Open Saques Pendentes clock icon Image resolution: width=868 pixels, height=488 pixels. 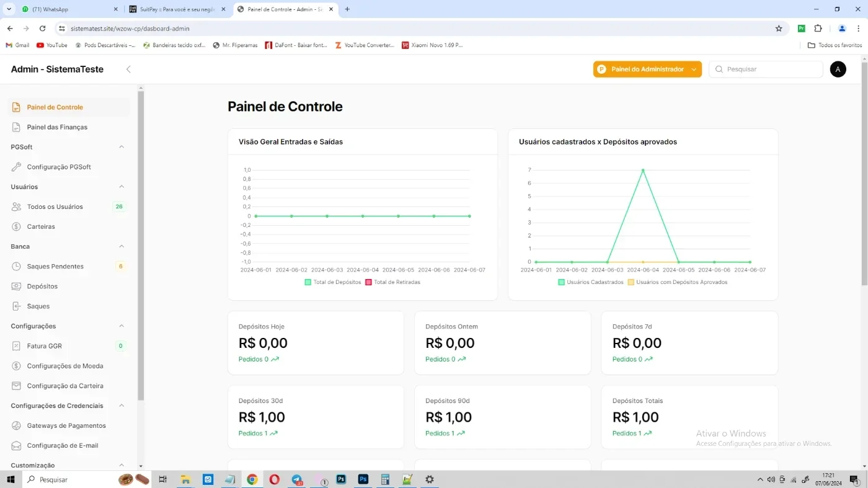(17, 266)
